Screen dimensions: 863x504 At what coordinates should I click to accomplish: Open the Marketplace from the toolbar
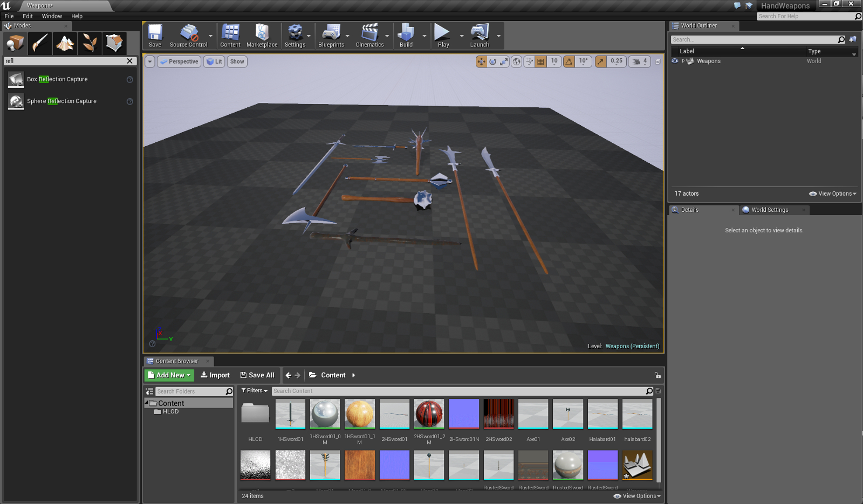coord(262,36)
